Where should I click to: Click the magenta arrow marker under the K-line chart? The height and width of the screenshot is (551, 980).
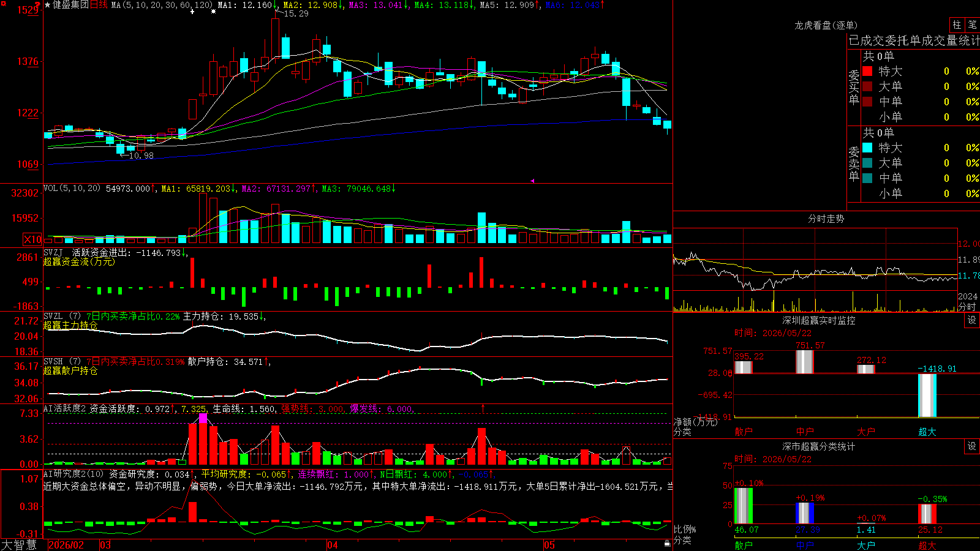pos(532,181)
